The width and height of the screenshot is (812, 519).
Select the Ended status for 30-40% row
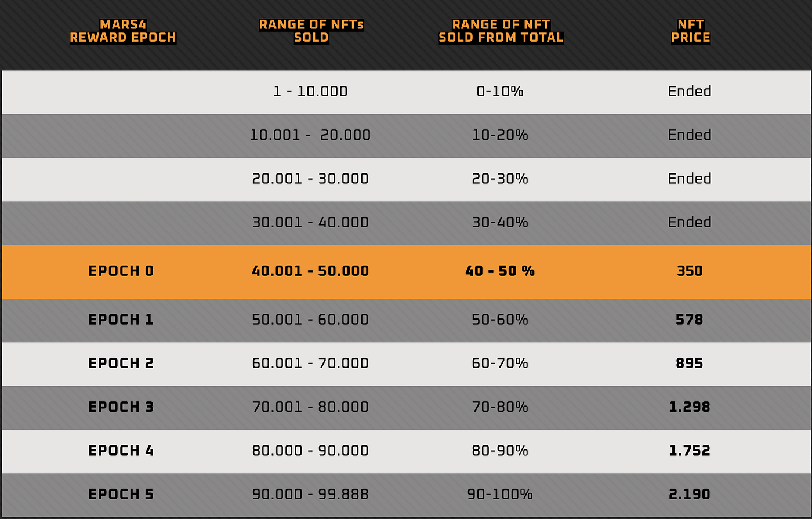690,222
